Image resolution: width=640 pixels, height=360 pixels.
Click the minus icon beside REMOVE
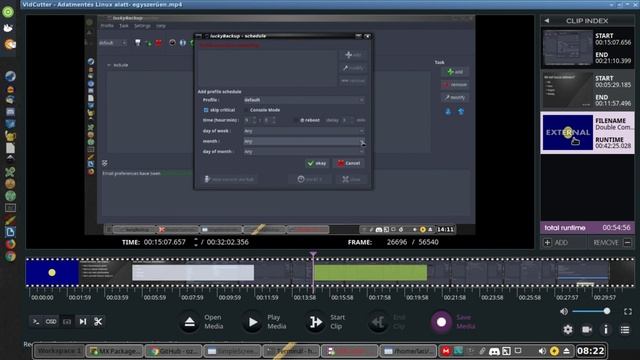628,242
